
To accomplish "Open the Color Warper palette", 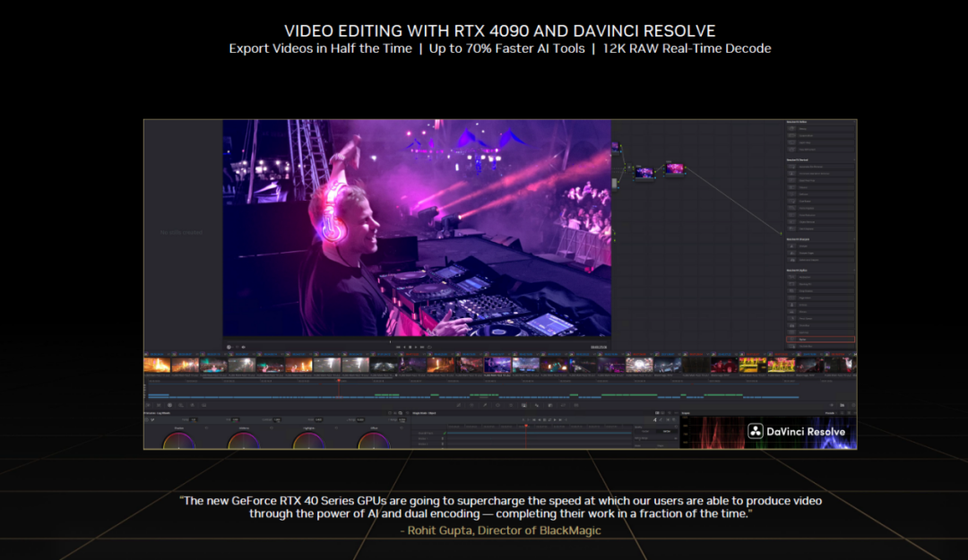I will tap(471, 405).
